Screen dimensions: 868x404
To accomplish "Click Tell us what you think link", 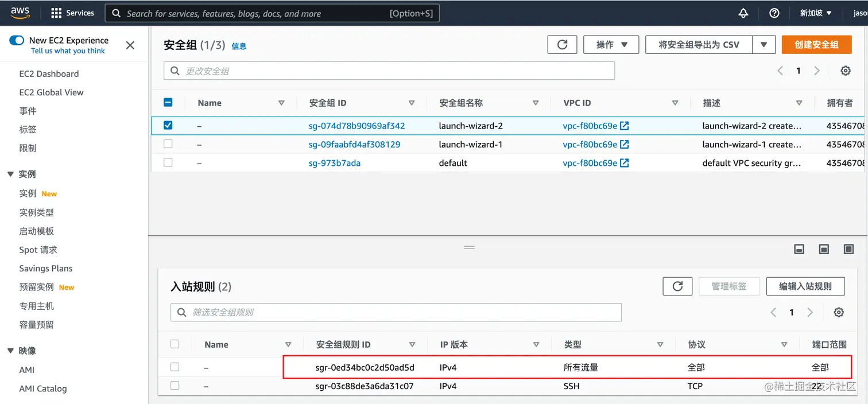I will 68,50.
